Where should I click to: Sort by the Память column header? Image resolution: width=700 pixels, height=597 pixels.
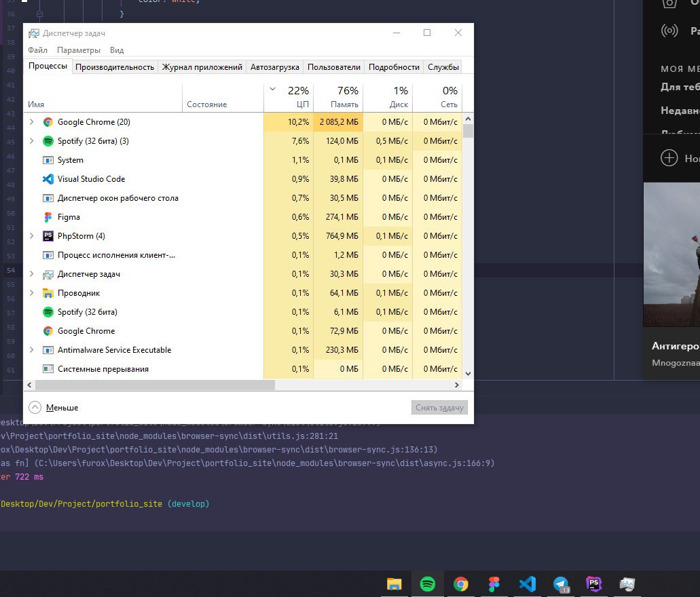[338, 98]
